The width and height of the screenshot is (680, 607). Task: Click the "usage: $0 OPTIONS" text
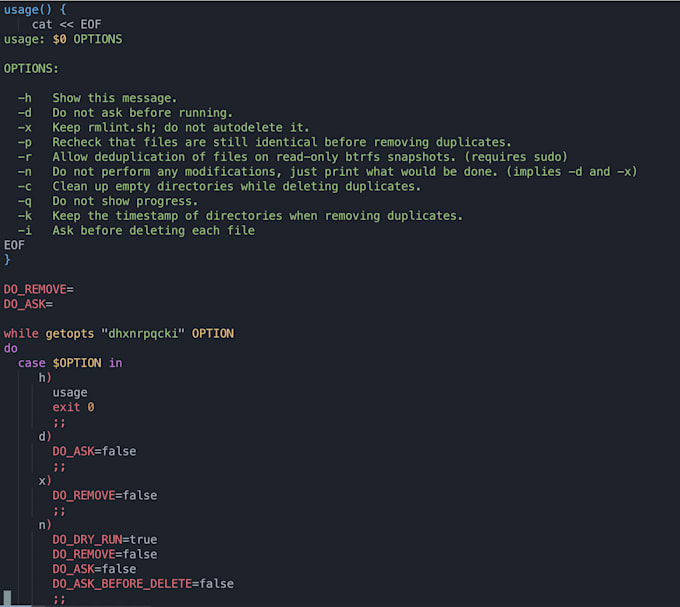click(x=63, y=39)
